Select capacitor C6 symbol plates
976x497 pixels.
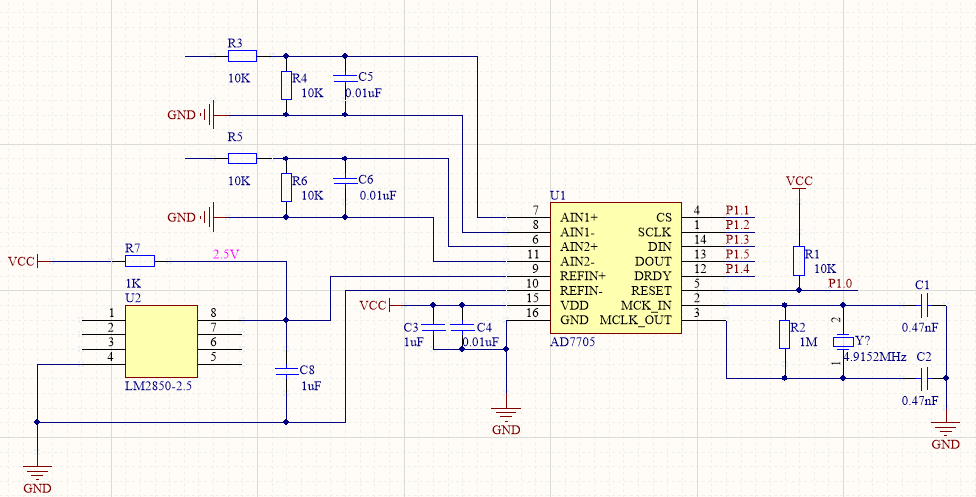coord(345,180)
